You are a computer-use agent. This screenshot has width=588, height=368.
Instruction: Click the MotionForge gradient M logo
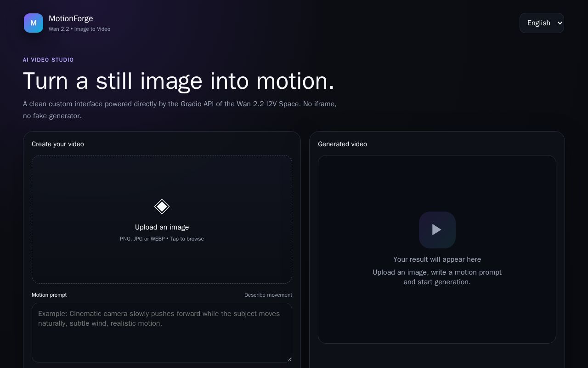[34, 23]
